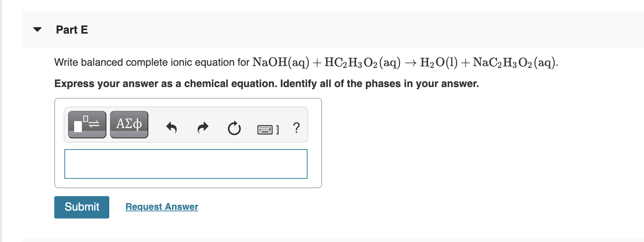
Task: Open the keyboard shortcuts icon
Action: click(266, 129)
